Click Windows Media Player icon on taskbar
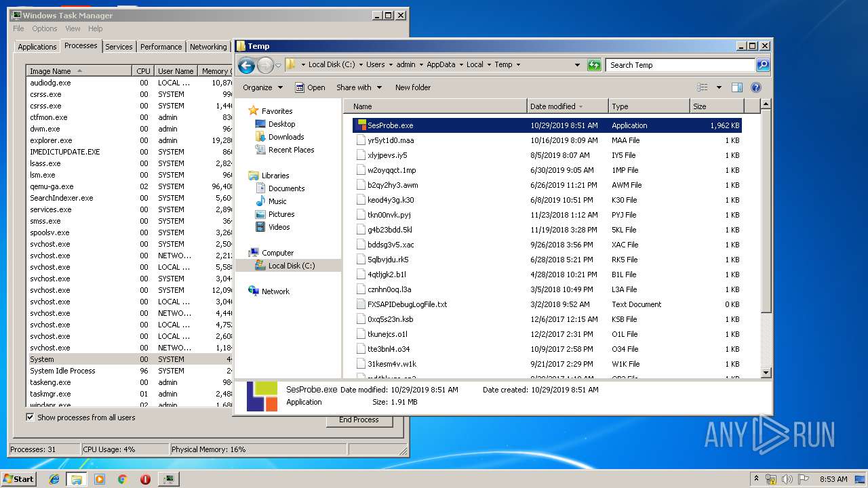This screenshot has width=868, height=488. tap(100, 479)
